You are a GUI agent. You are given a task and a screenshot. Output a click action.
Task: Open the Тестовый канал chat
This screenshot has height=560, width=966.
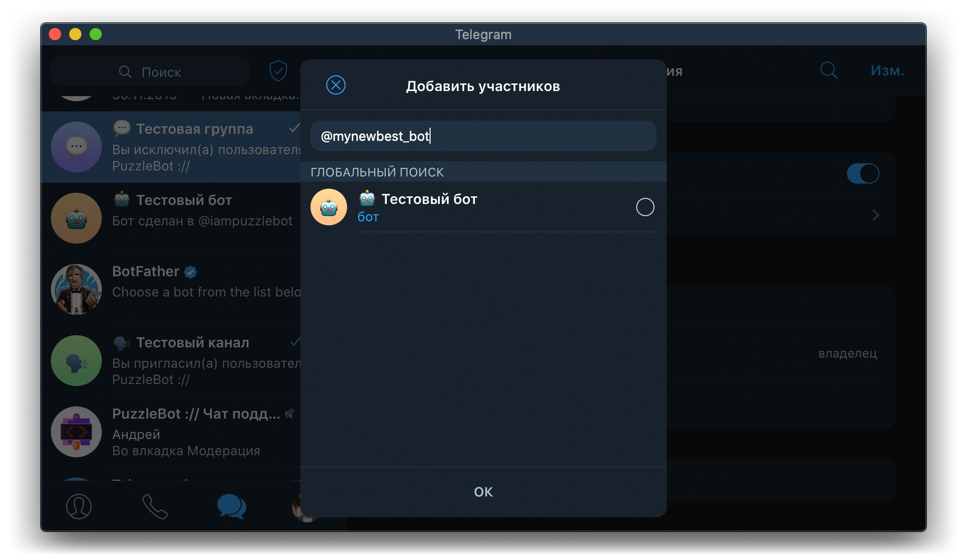coord(171,361)
